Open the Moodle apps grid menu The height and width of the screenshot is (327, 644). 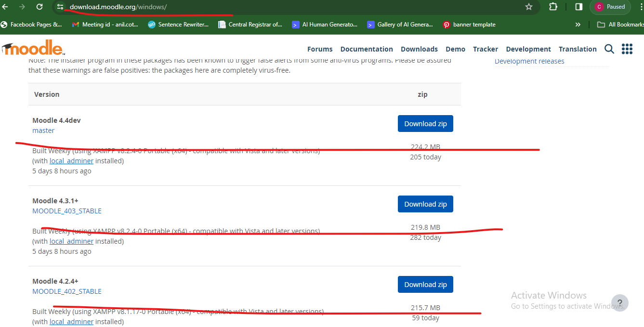[627, 49]
